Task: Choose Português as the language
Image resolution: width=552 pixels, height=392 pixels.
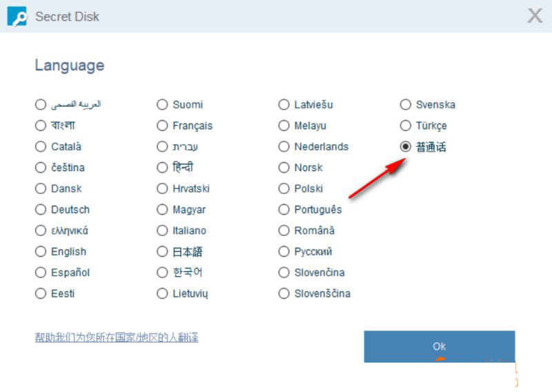Action: coord(284,210)
